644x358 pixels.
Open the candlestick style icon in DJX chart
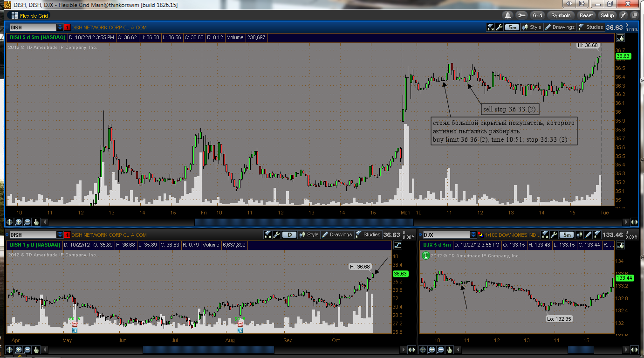(x=580, y=234)
